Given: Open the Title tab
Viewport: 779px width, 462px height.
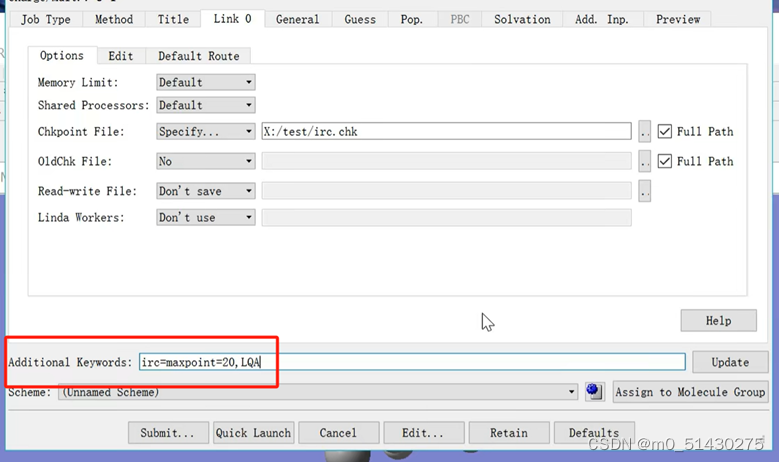Looking at the screenshot, I should coord(173,19).
